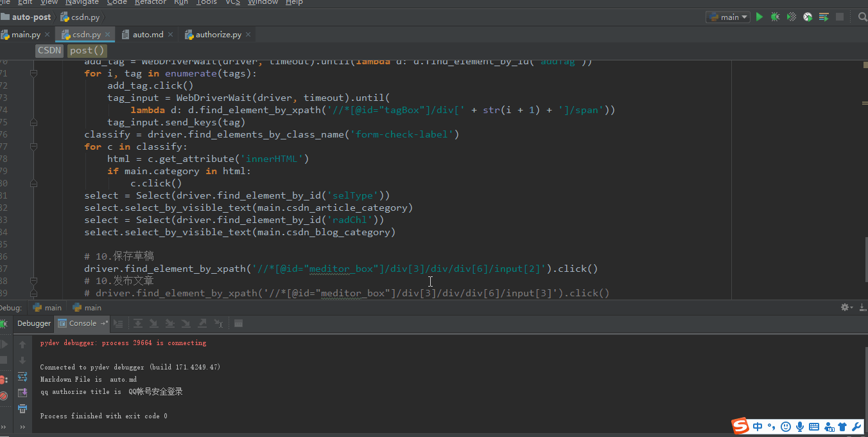This screenshot has width=868, height=437.
Task: Start debugging with the green bug icon
Action: (x=776, y=17)
